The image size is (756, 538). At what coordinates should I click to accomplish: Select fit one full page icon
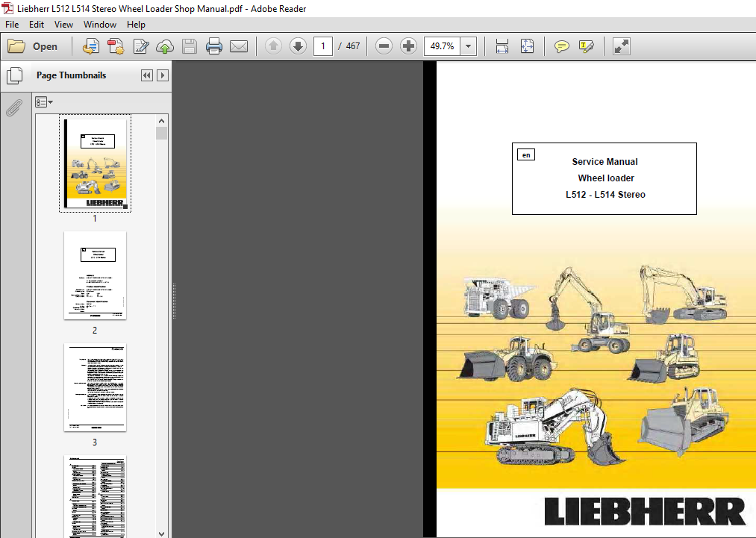click(527, 46)
